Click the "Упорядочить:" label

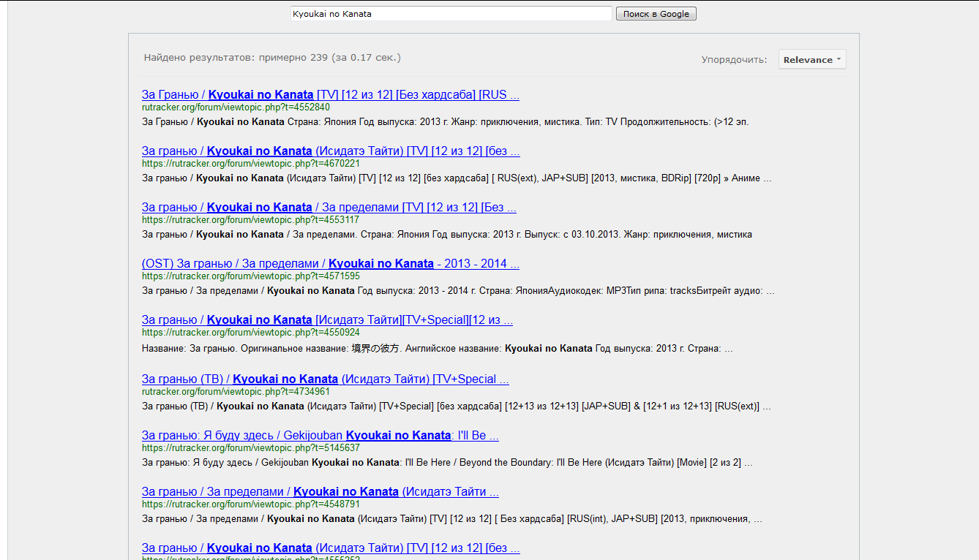click(x=734, y=60)
